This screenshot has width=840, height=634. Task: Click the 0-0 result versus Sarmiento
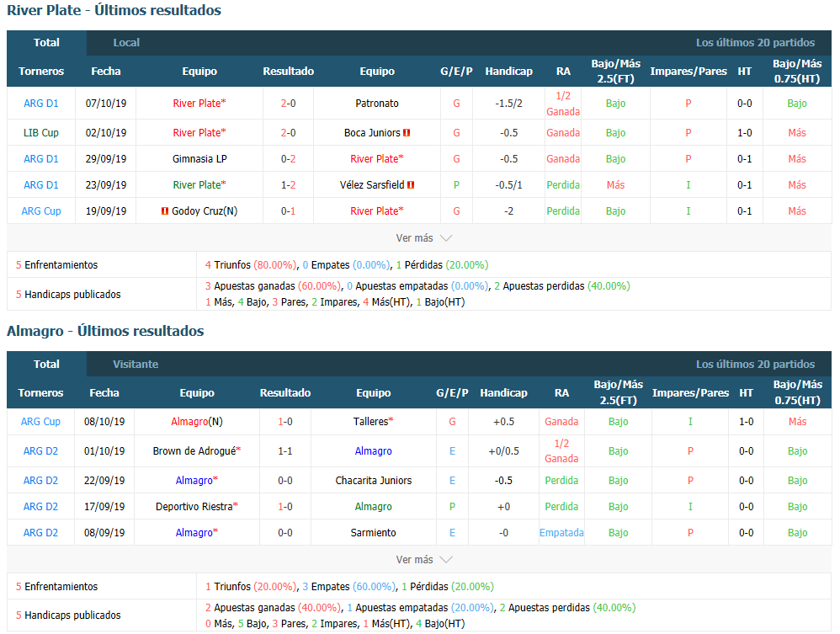[285, 533]
